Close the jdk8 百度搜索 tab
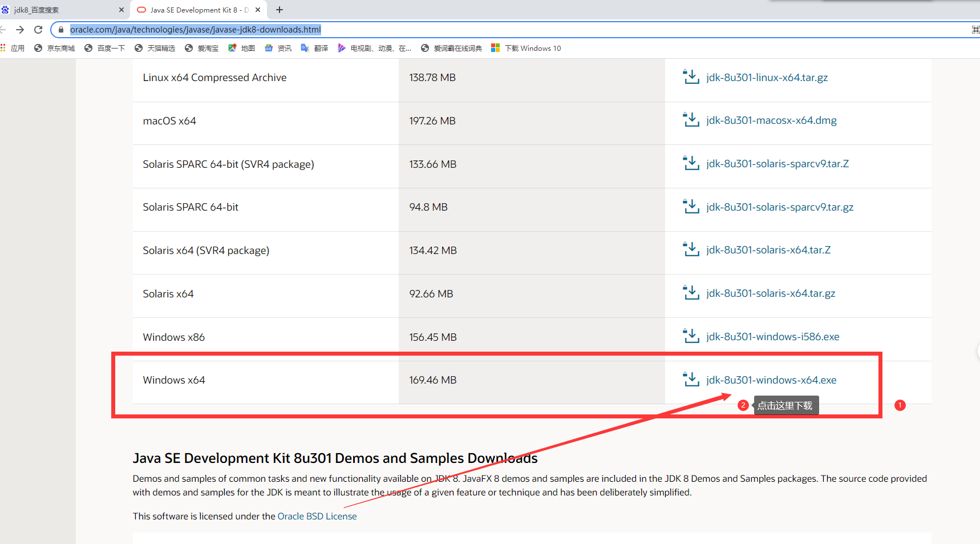Viewport: 980px width, 544px height. [x=121, y=10]
